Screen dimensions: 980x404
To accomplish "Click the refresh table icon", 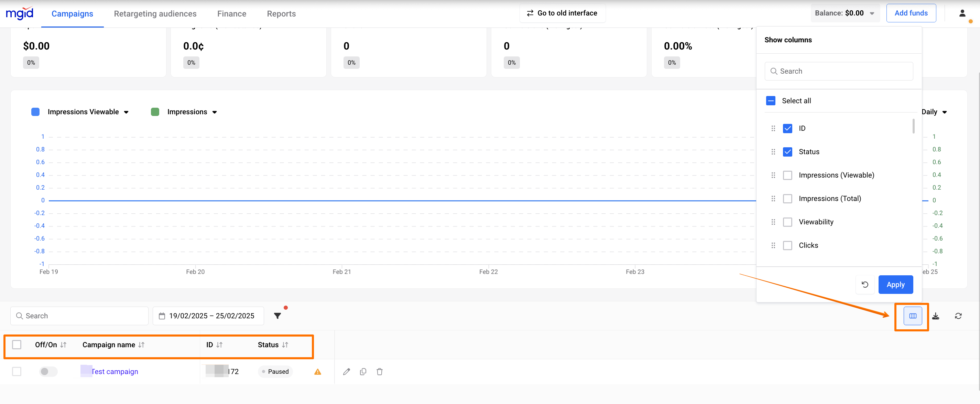I will (x=958, y=316).
